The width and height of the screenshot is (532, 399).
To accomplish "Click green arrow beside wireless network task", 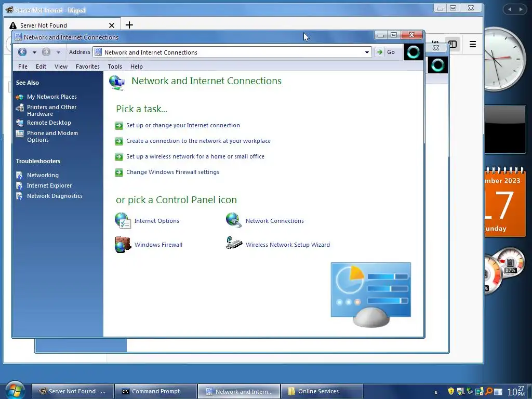I will coord(119,157).
